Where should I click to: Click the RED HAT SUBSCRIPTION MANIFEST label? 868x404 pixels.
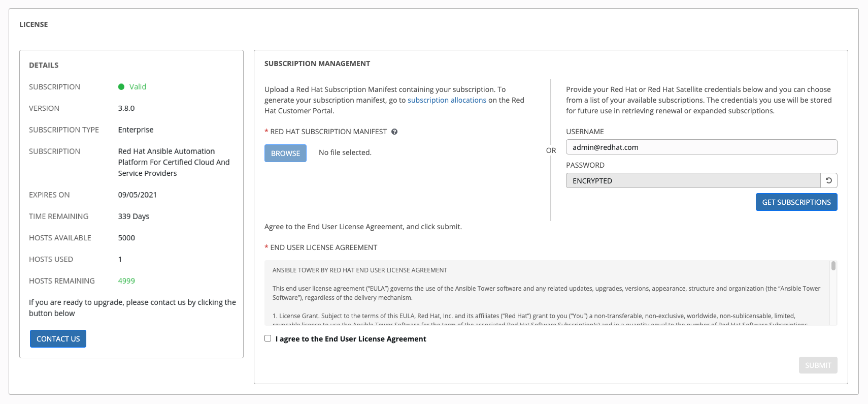(328, 132)
